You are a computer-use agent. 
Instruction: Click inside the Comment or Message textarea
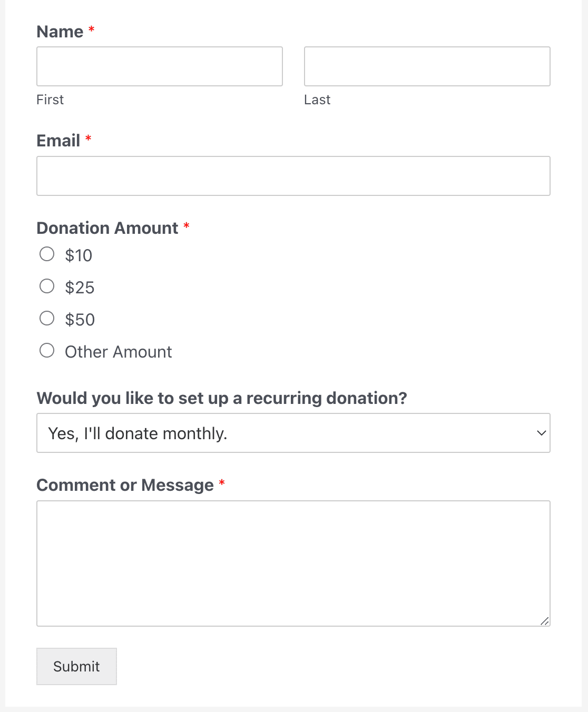click(x=293, y=561)
